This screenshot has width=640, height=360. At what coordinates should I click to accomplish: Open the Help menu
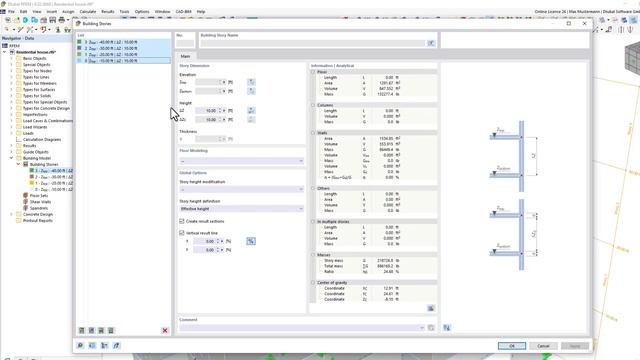coord(201,11)
